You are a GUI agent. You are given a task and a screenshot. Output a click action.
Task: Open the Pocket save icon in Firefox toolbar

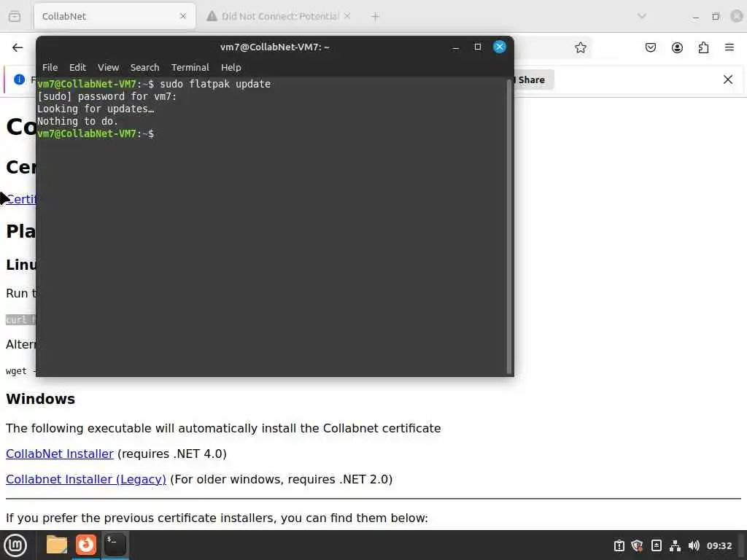click(x=650, y=47)
